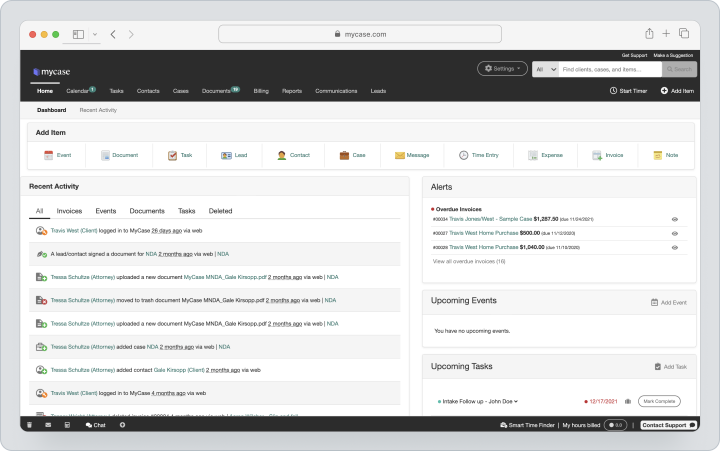Click eye icon for $500.00 Home Purchase invoice
720x451 pixels.
pyautogui.click(x=675, y=233)
